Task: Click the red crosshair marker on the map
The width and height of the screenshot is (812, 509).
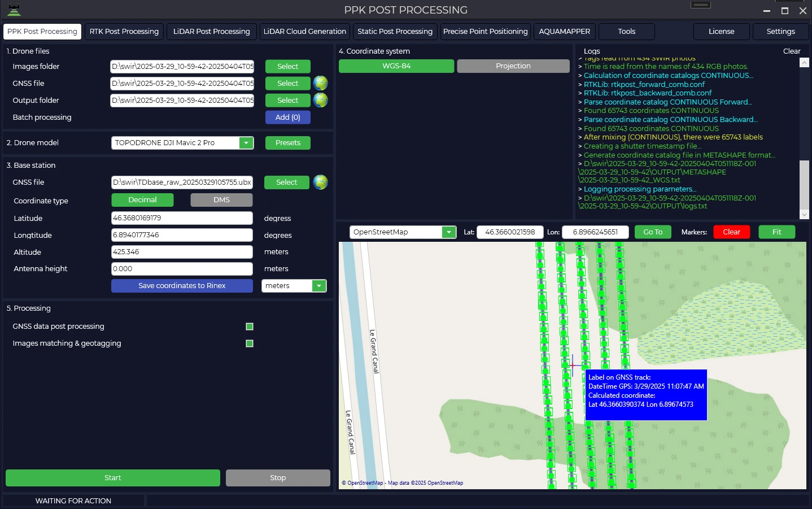Action: (573, 366)
